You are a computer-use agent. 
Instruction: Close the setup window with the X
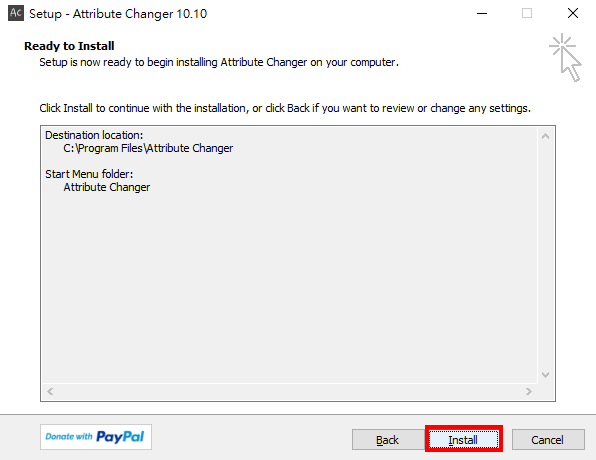[x=573, y=14]
